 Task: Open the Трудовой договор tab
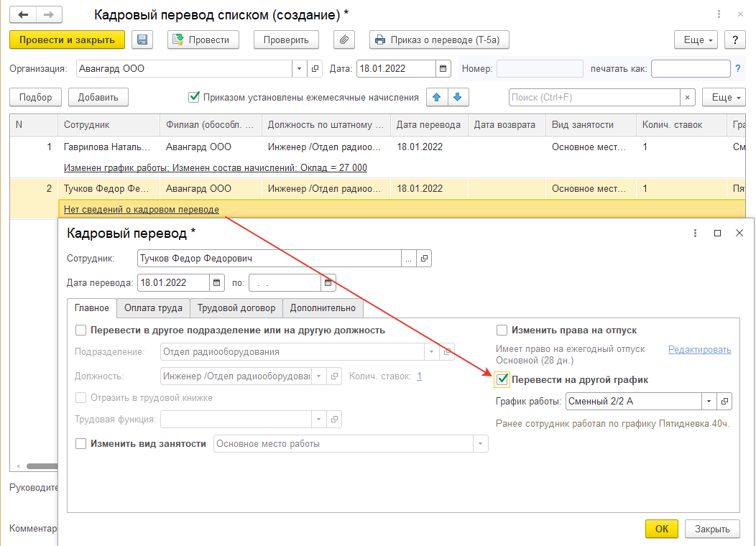(236, 308)
